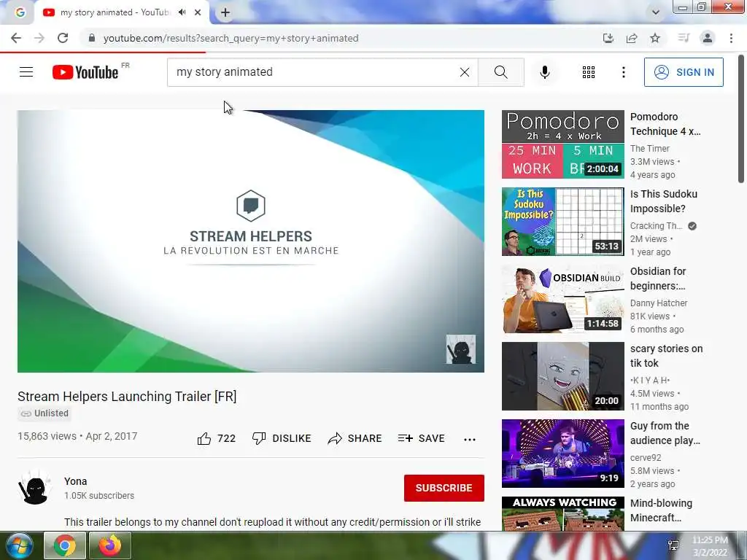
Task: Click cerve92 channel name
Action: pos(646,458)
